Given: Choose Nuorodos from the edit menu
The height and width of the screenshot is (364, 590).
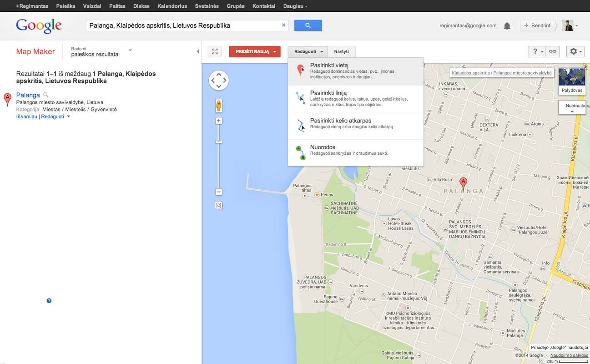Looking at the screenshot, I should 323,147.
